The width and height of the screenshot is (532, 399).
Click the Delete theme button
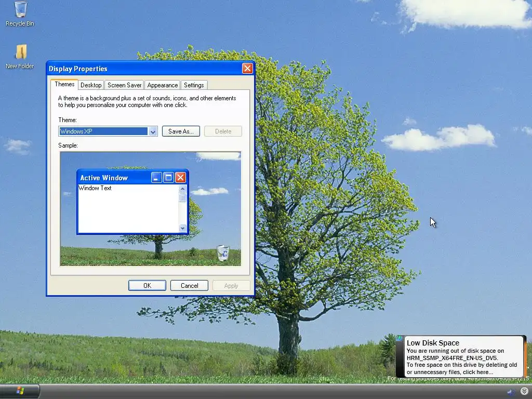[223, 131]
